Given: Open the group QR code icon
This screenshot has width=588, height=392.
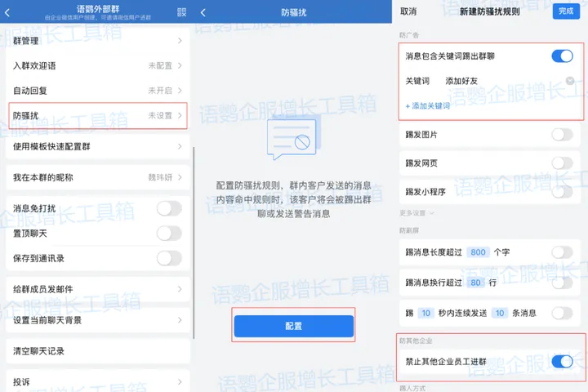Looking at the screenshot, I should (x=180, y=11).
